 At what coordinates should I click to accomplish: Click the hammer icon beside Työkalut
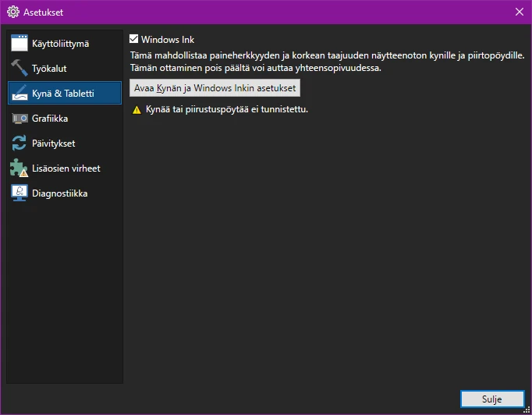pos(20,69)
